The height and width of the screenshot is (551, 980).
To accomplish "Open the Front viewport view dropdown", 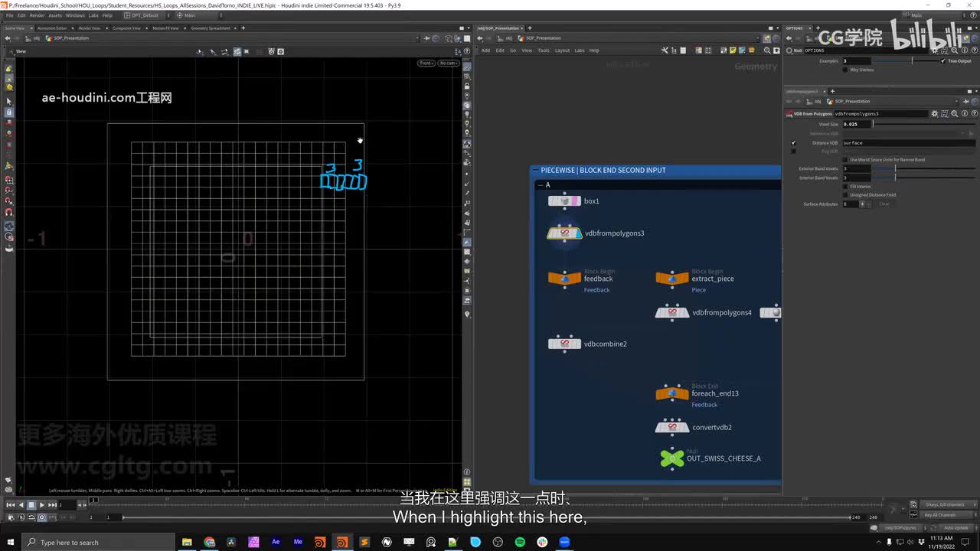I will [x=426, y=63].
